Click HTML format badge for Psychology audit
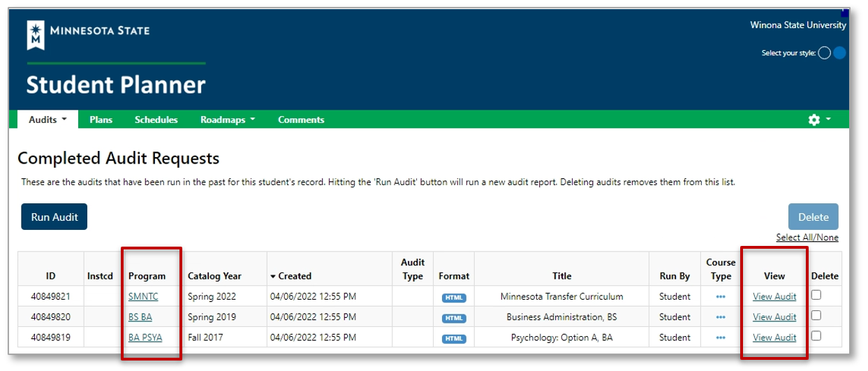This screenshot has width=868, height=371. pyautogui.click(x=453, y=339)
